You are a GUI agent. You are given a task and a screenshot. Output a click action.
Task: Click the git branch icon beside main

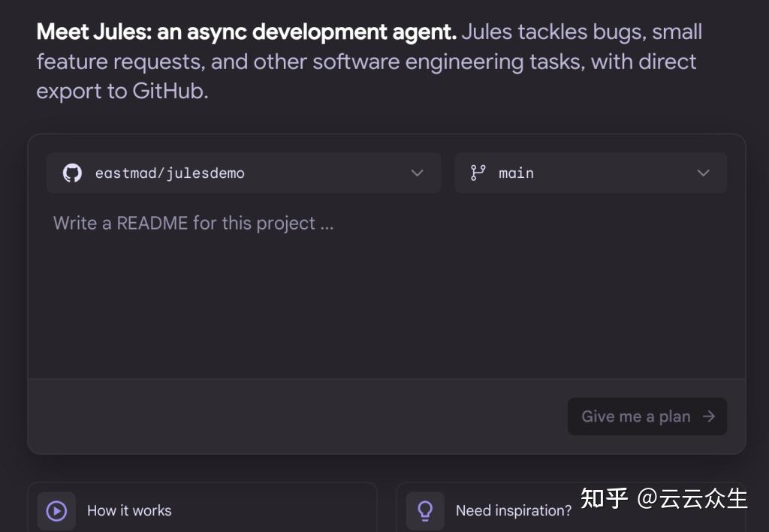pos(478,173)
